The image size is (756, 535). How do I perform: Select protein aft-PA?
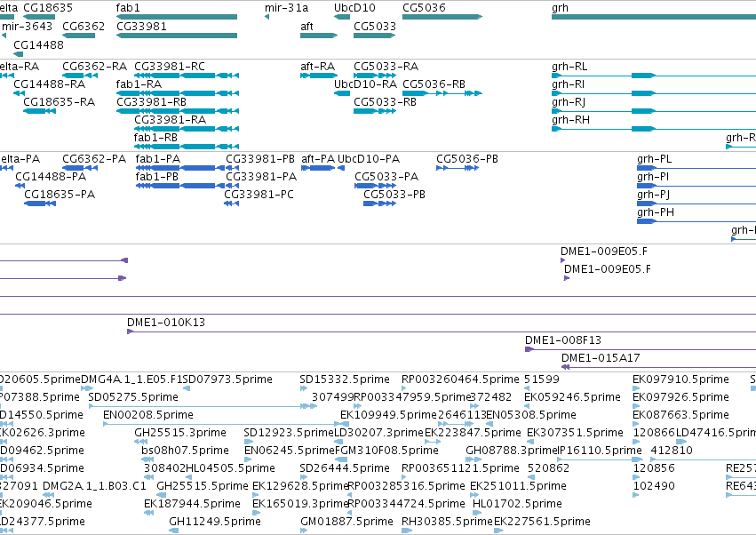[x=318, y=168]
